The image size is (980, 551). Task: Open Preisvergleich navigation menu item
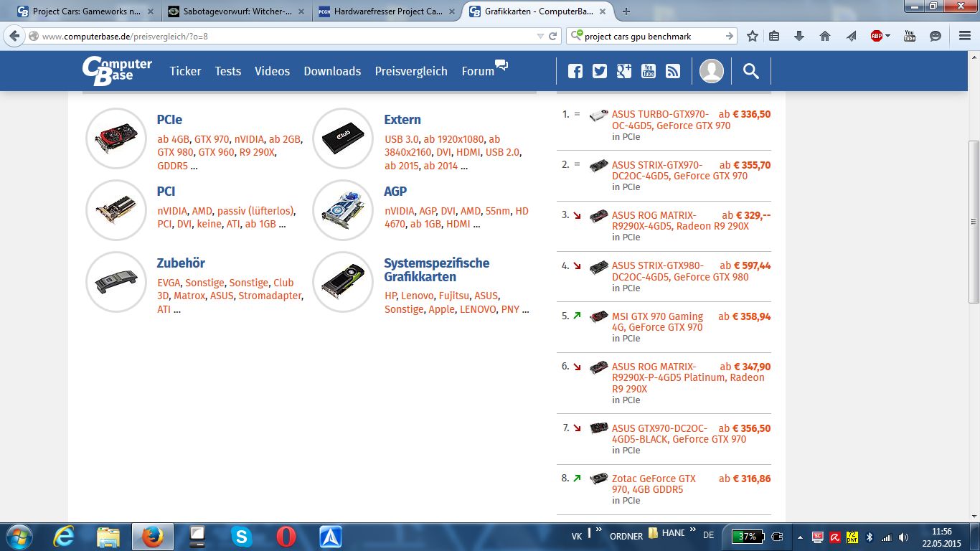coord(411,71)
